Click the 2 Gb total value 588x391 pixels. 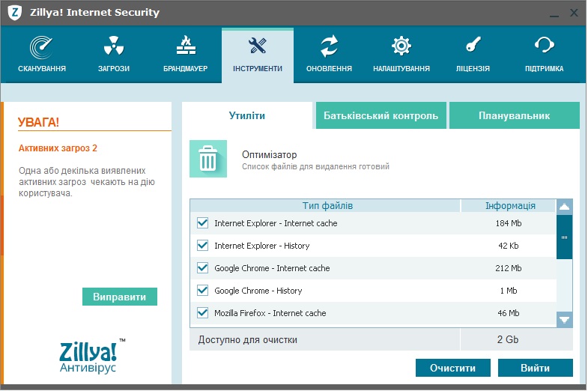pos(508,339)
